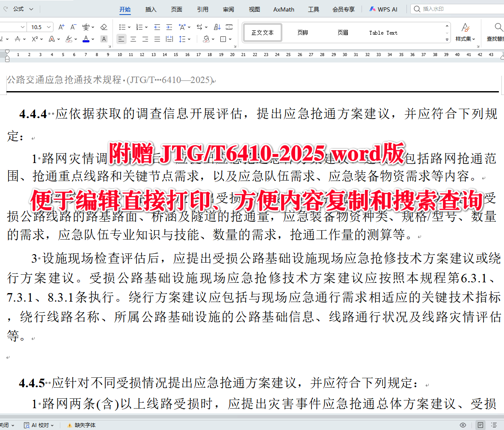Screen dimensions: 504x430
Task: Click the Decrease Indent icon
Action: (157, 27)
